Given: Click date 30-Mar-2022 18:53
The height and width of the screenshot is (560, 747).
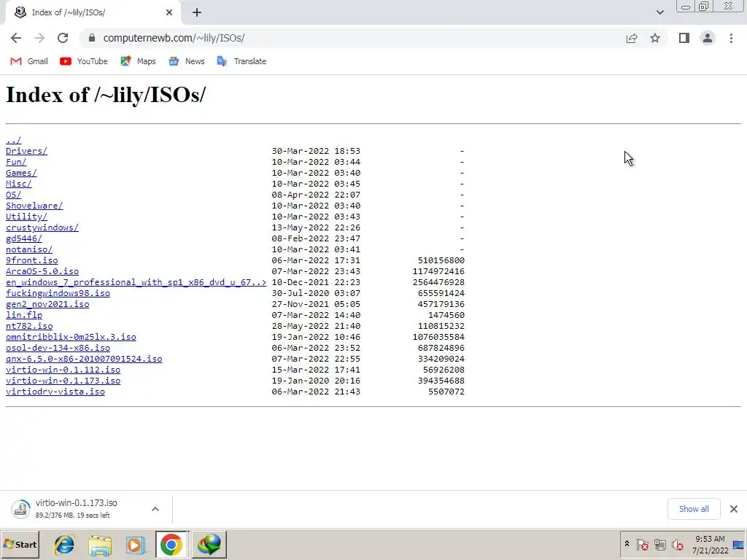Looking at the screenshot, I should (316, 151).
